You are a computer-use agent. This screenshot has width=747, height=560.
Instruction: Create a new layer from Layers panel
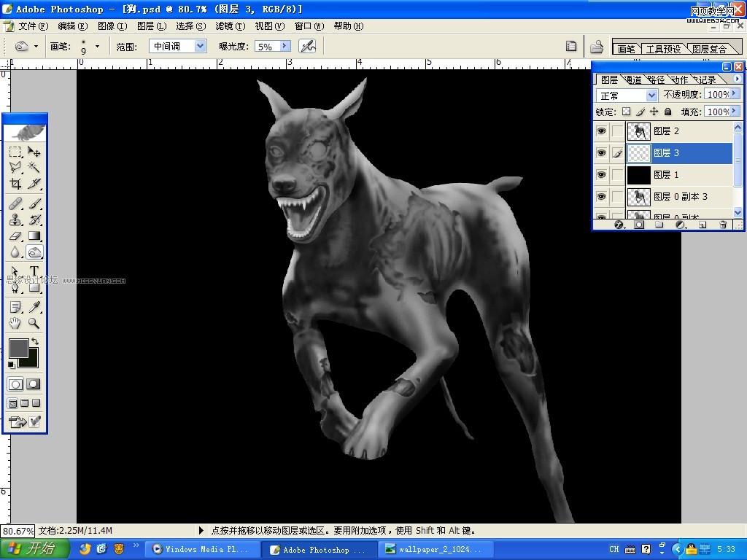point(702,225)
